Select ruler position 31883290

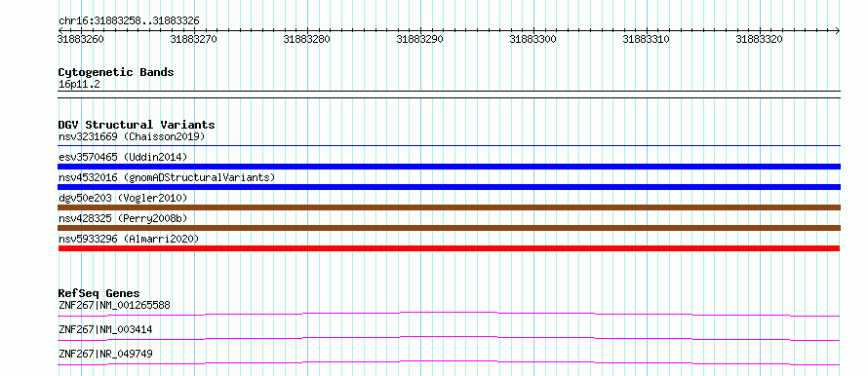419,39
